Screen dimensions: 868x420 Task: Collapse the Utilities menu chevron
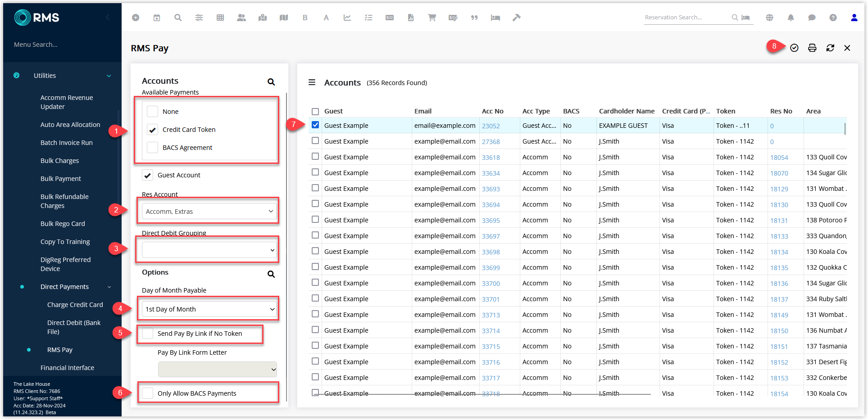click(x=109, y=76)
